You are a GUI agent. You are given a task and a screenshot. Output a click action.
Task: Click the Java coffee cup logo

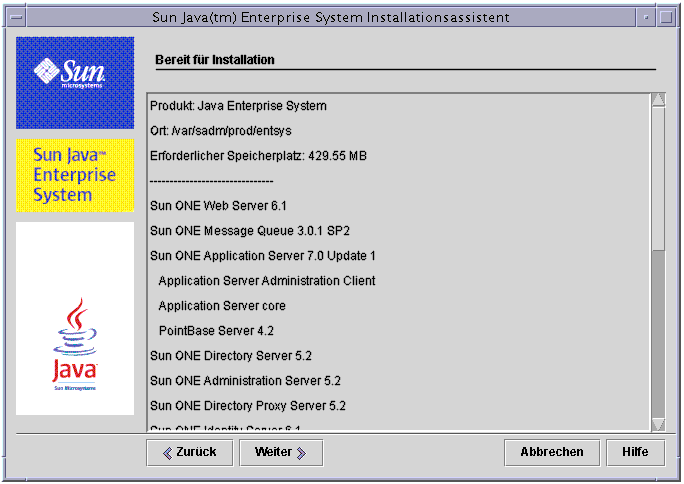tap(75, 344)
